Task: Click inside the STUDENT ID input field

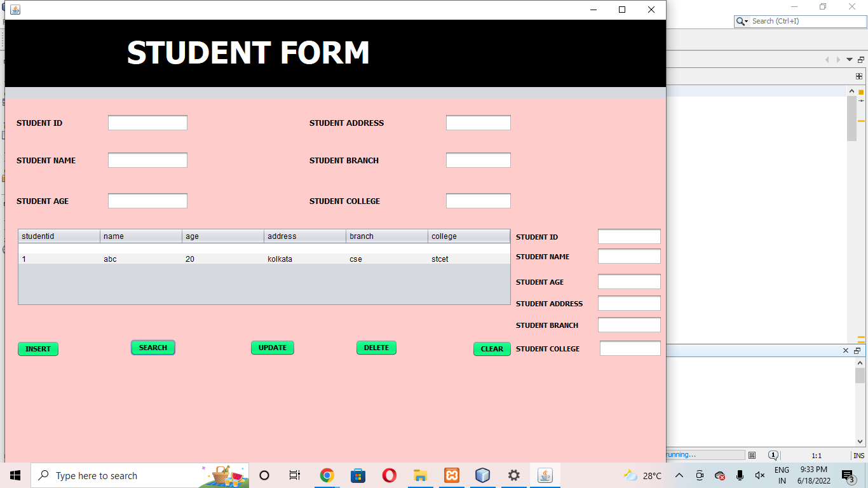Action: (x=147, y=122)
